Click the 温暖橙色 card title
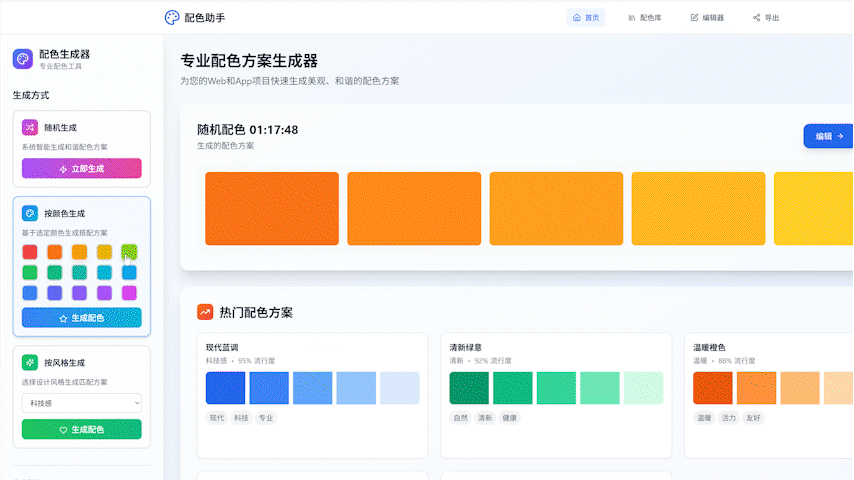 point(709,347)
